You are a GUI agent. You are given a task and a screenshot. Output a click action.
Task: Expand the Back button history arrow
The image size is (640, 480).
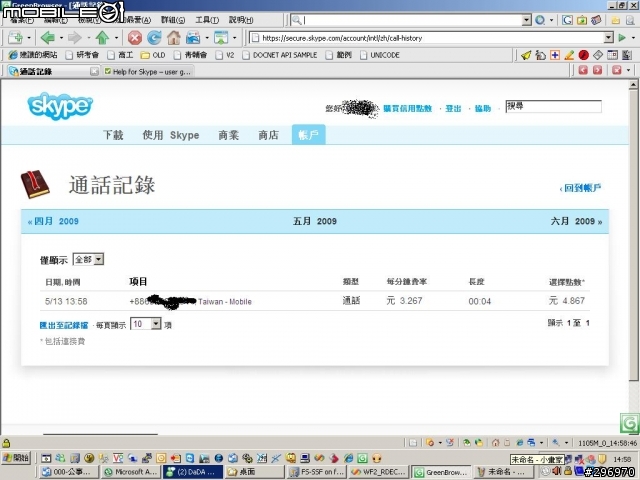pyautogui.click(x=61, y=38)
